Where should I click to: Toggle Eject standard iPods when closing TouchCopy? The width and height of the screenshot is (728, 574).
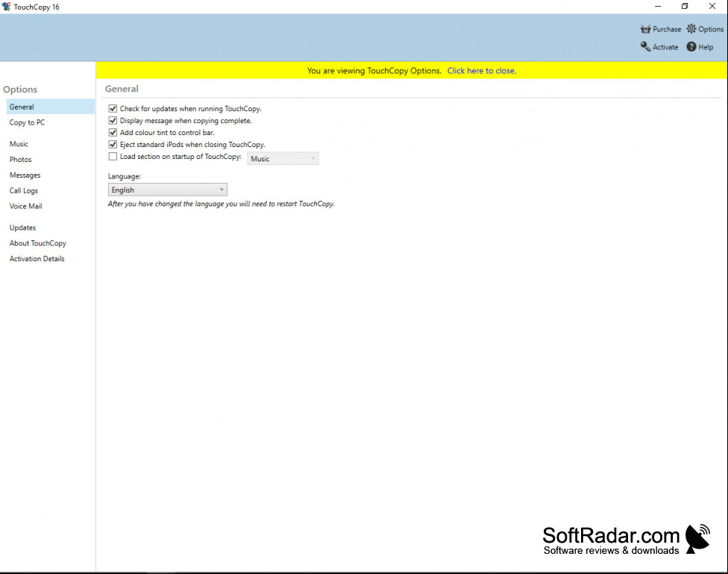(113, 145)
